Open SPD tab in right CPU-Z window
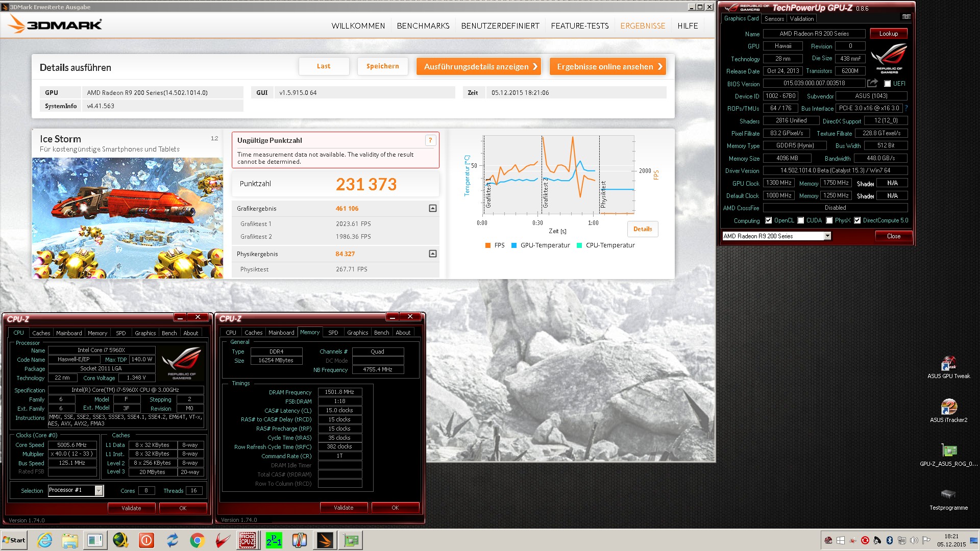 (333, 332)
